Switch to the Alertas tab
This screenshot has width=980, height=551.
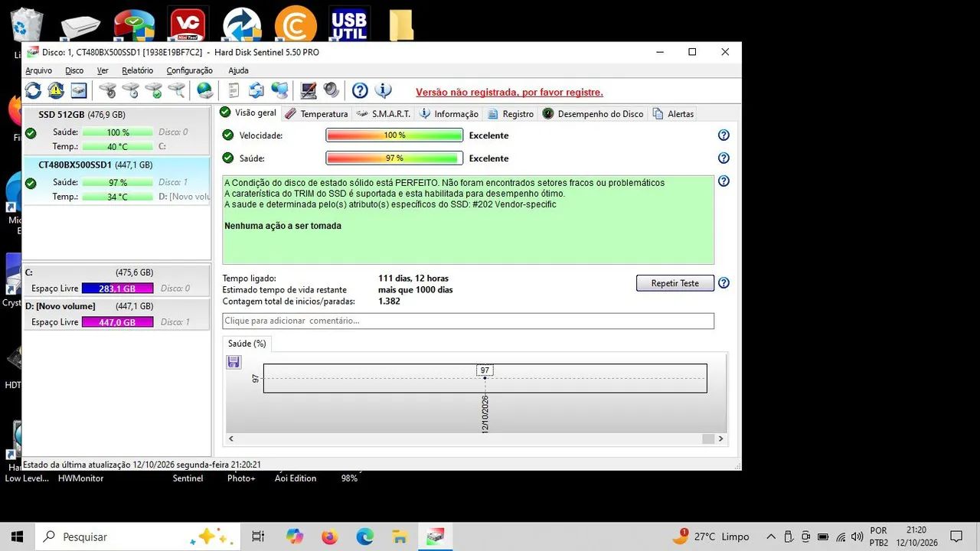pyautogui.click(x=673, y=114)
